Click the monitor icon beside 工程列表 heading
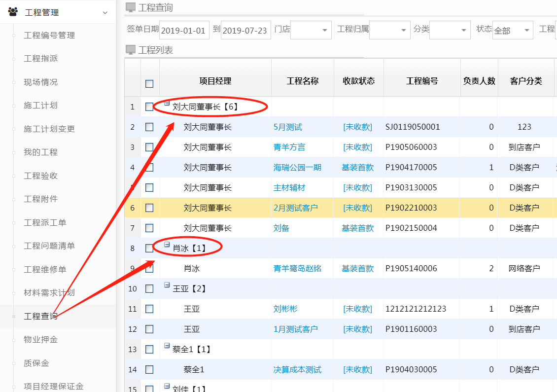557x392 pixels. (131, 50)
